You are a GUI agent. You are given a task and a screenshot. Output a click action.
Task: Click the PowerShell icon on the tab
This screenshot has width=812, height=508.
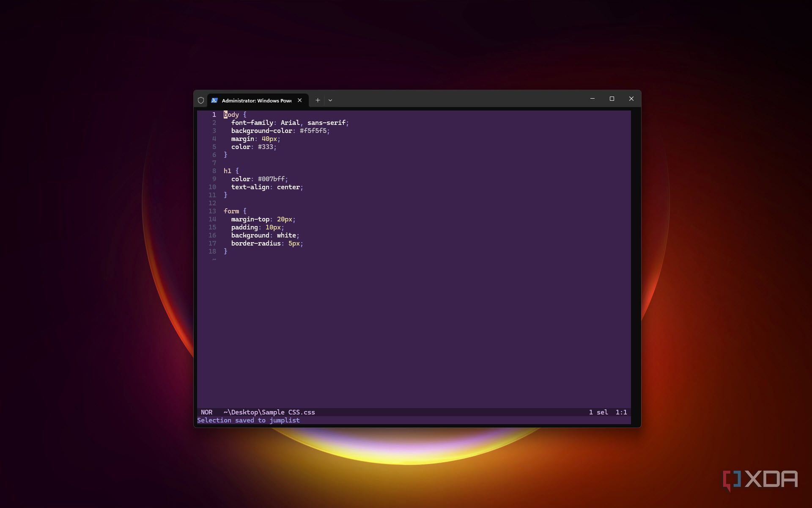pyautogui.click(x=214, y=100)
